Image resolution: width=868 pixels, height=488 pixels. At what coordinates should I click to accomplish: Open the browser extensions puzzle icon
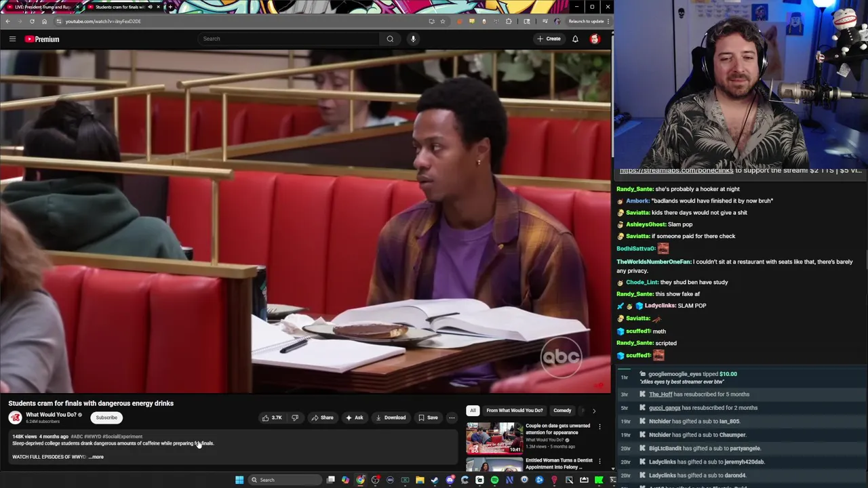pos(509,21)
